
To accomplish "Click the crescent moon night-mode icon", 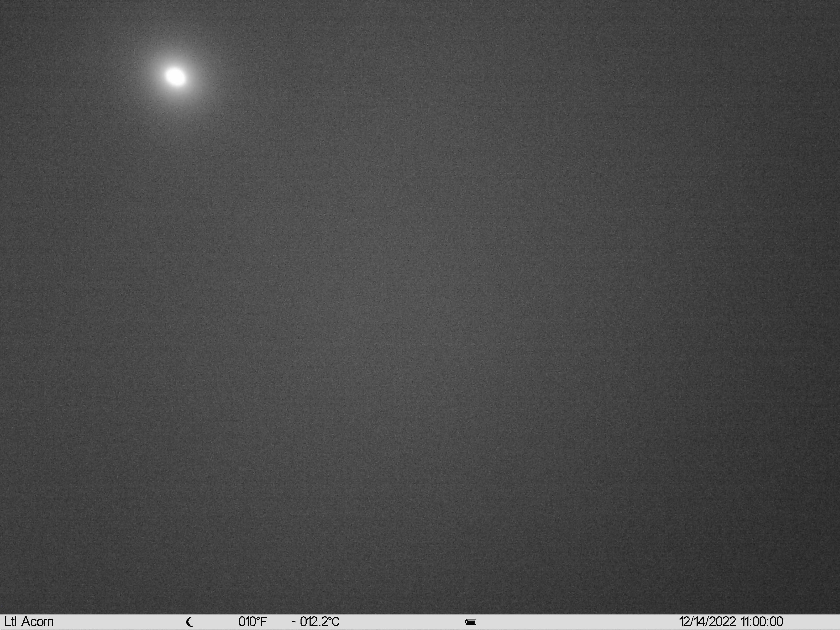I will [x=190, y=622].
